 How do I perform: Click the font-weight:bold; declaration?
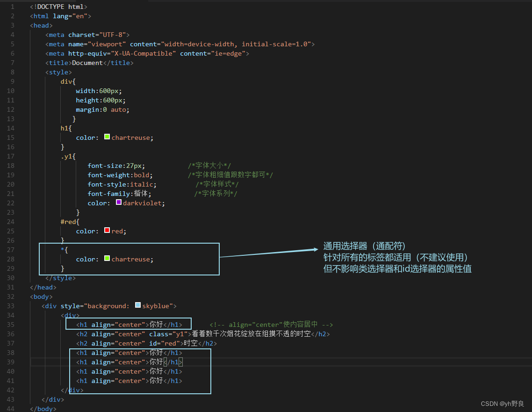click(120, 175)
